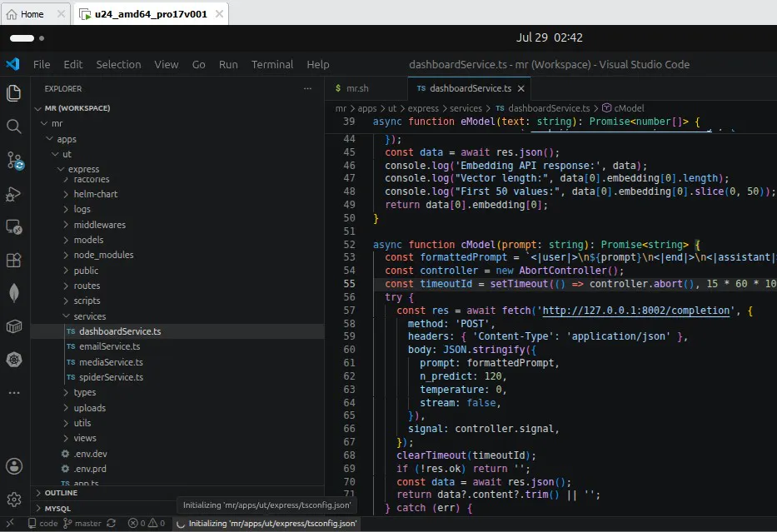Viewport: 777px width, 532px height.
Task: Open the File menu
Action: 42,64
